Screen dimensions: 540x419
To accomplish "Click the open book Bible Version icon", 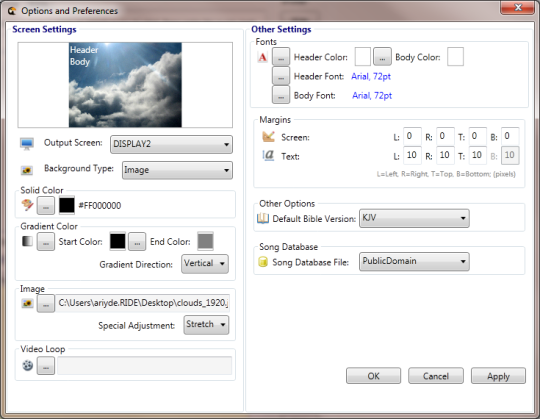I will pos(263,218).
